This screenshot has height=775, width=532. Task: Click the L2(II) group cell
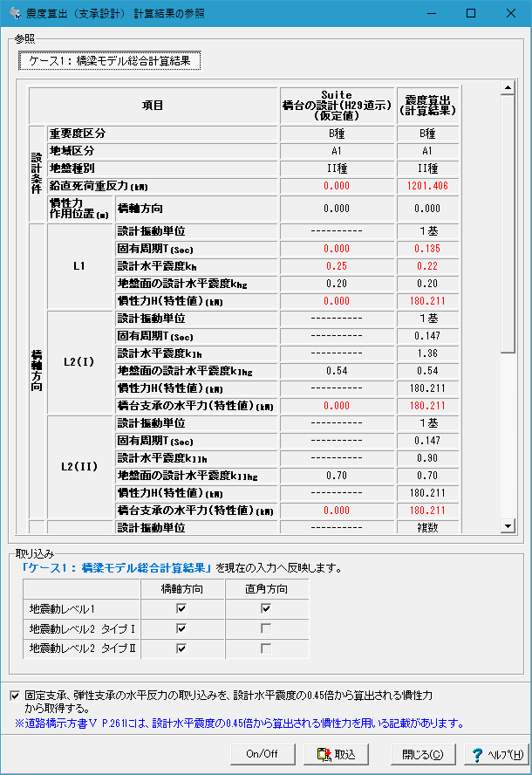[x=80, y=467]
